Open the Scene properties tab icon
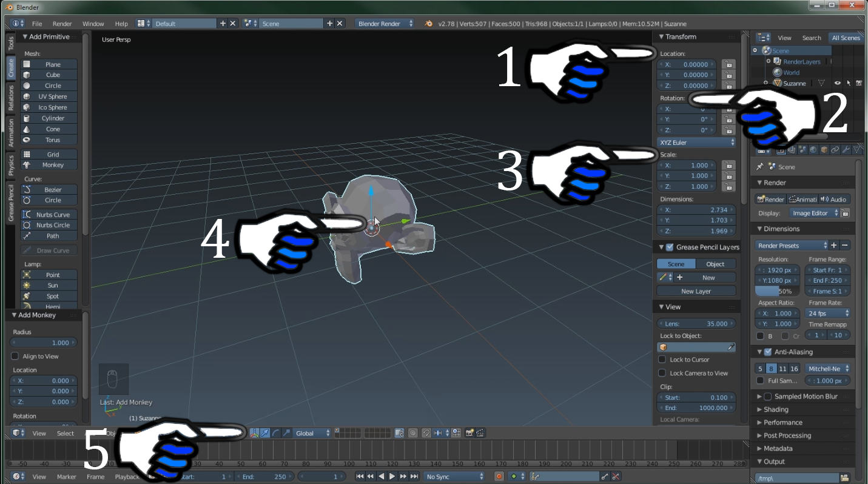This screenshot has height=484, width=868. [803, 149]
